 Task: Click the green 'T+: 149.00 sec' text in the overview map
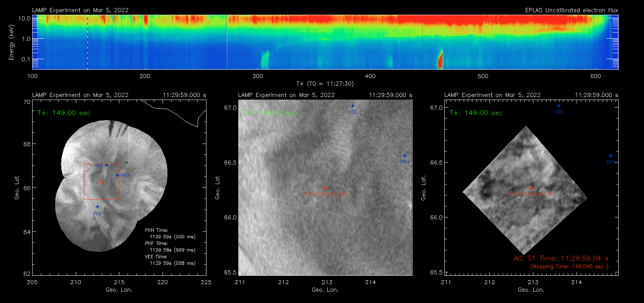[x=64, y=113]
